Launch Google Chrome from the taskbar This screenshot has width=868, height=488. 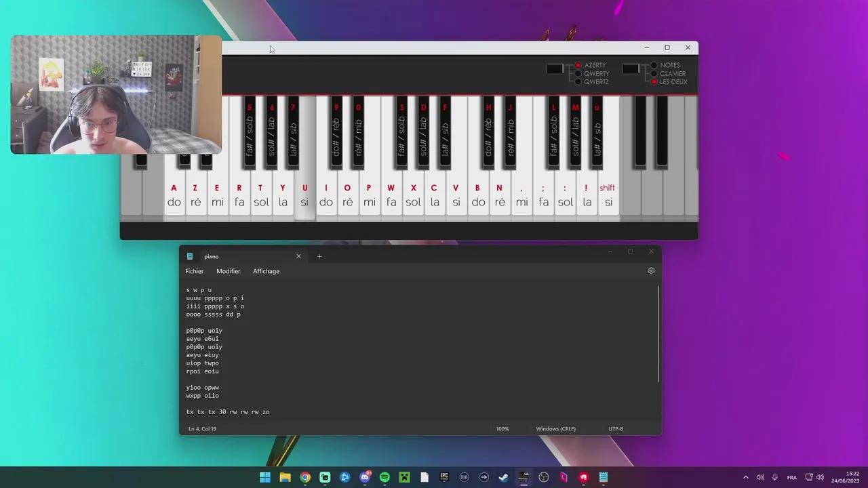305,477
